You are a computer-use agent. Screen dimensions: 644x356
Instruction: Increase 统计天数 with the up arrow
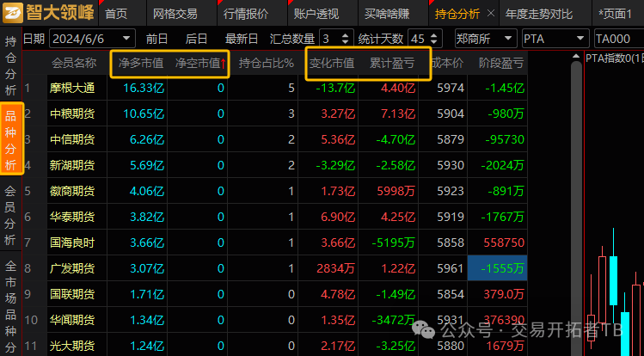tap(434, 35)
